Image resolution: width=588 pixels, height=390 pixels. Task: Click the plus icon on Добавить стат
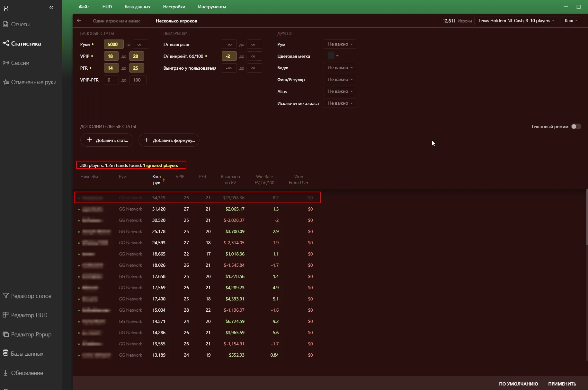(x=90, y=140)
